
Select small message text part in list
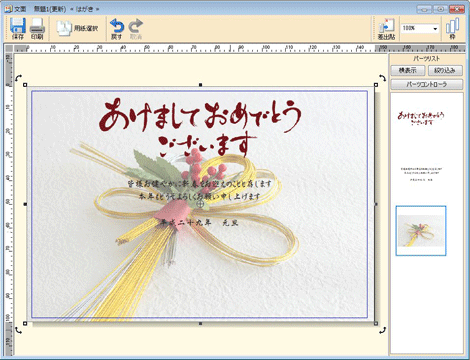pos(421,174)
